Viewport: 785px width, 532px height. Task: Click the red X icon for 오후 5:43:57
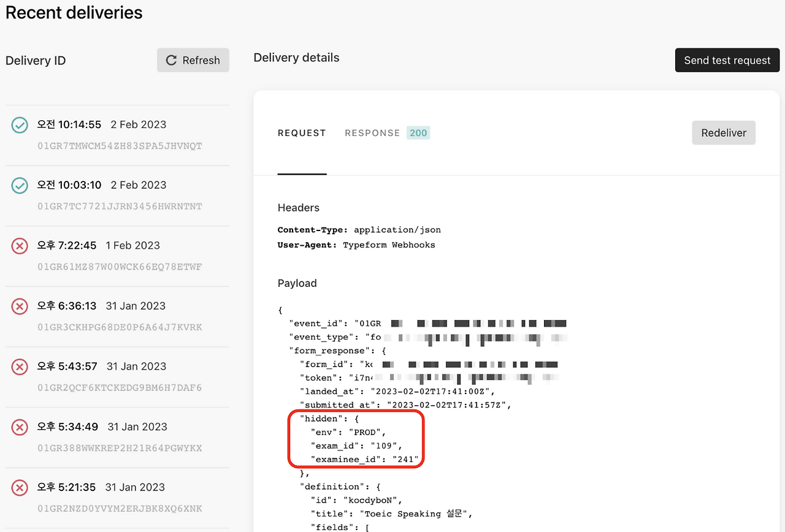pyautogui.click(x=20, y=367)
